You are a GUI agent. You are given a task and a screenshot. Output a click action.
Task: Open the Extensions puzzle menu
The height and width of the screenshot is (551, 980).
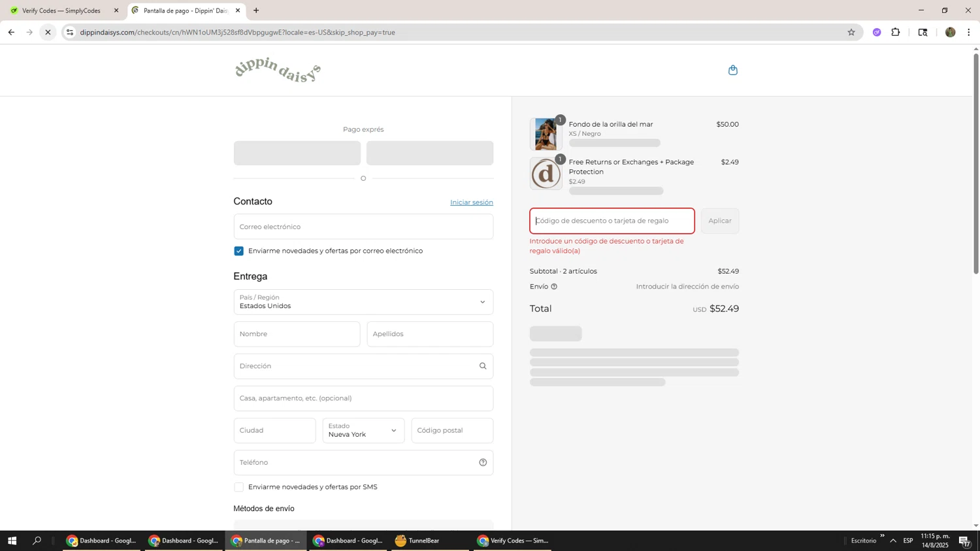coord(896,32)
